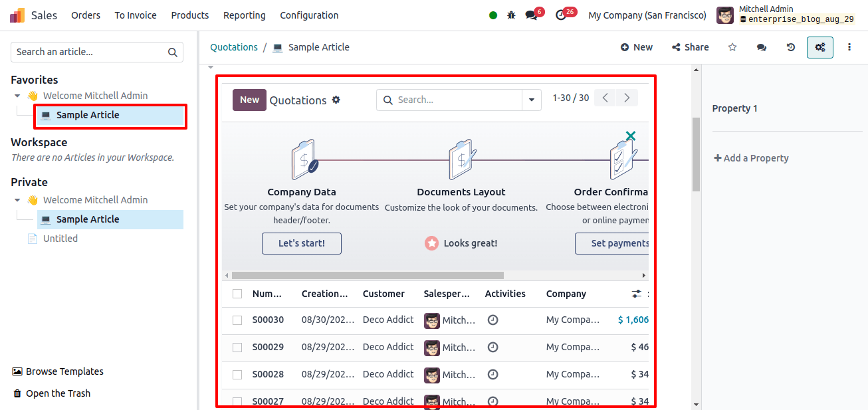Click the green online status dot
The width and height of the screenshot is (868, 410).
tap(493, 15)
